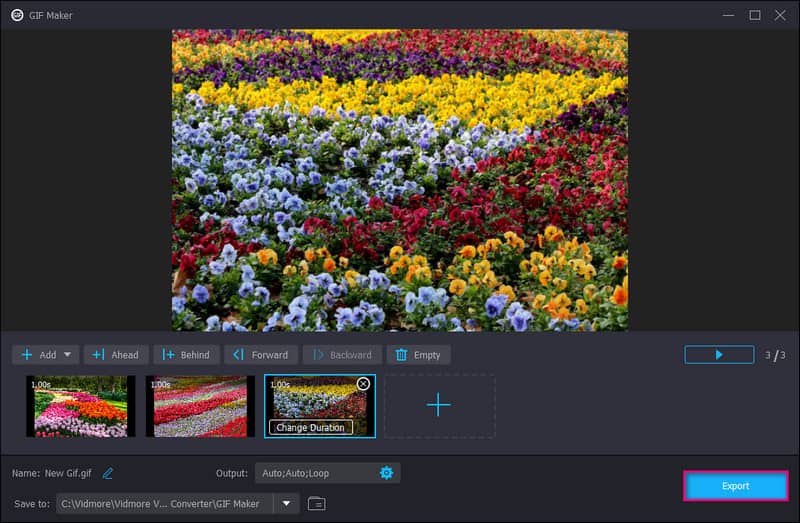Edit the GIF name with the pencil icon
Screen dimensions: 800x523
pyautogui.click(x=108, y=473)
